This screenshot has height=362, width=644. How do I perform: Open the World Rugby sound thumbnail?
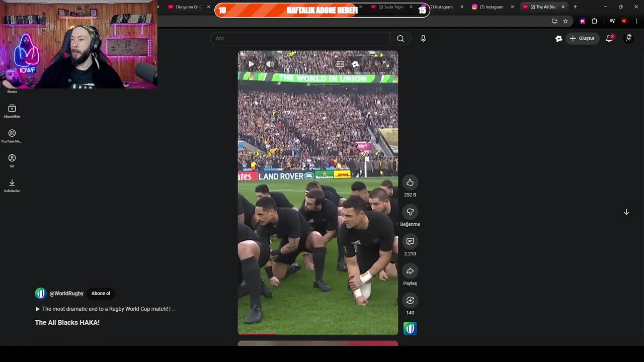pyautogui.click(x=410, y=329)
